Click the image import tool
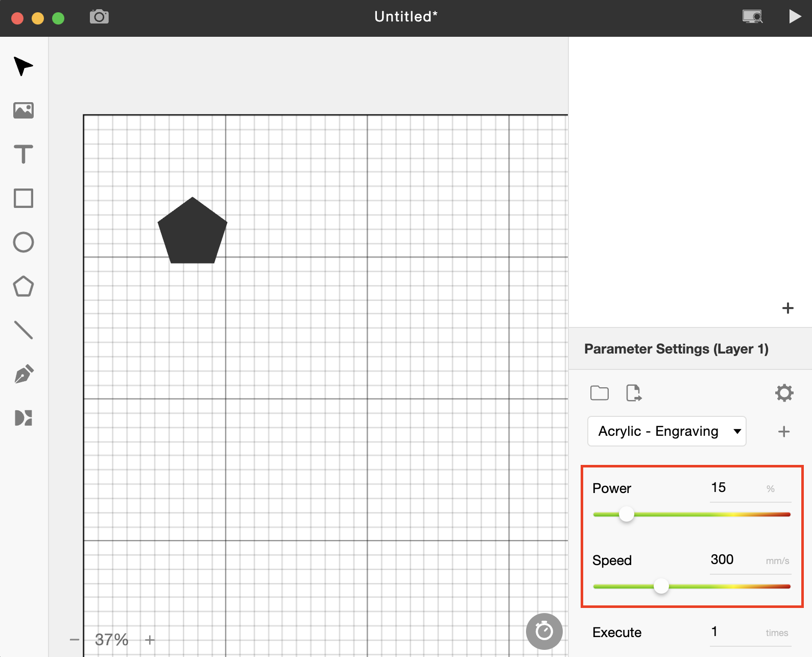This screenshot has height=657, width=812. pyautogui.click(x=23, y=110)
